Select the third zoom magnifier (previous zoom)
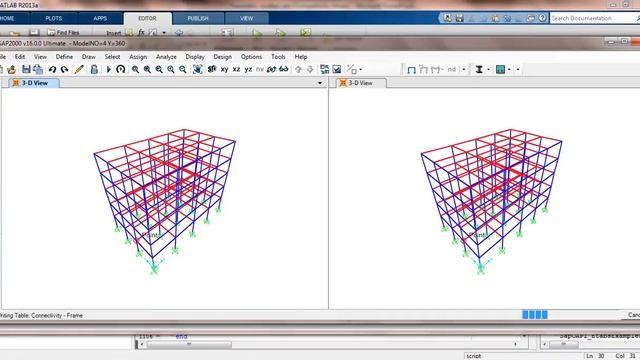Screen dimensions: 640x360 [x=159, y=69]
